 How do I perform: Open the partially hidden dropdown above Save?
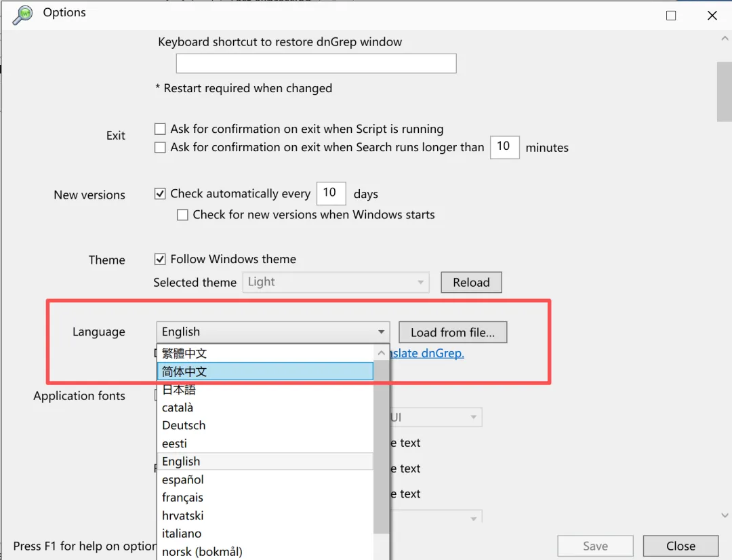click(x=436, y=517)
